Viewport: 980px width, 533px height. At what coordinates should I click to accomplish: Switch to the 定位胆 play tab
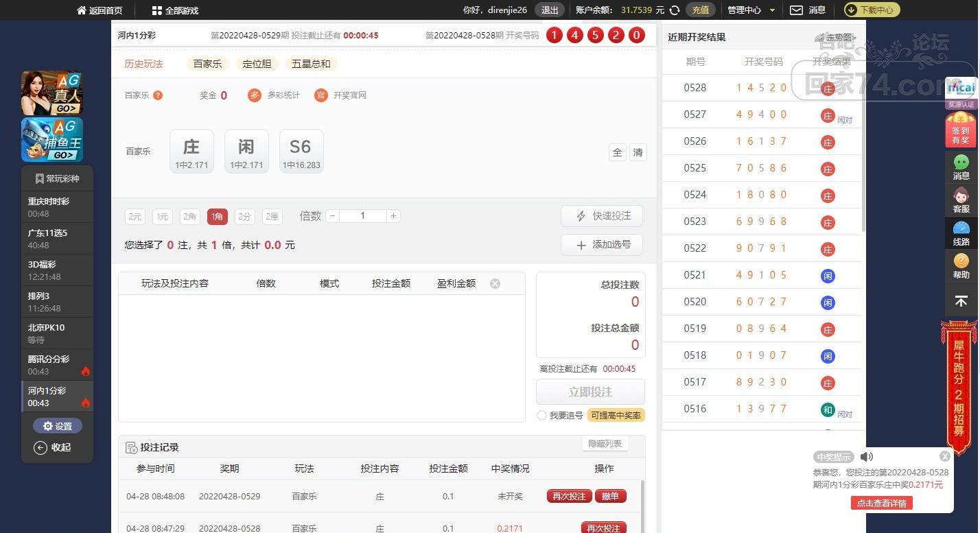[x=257, y=64]
